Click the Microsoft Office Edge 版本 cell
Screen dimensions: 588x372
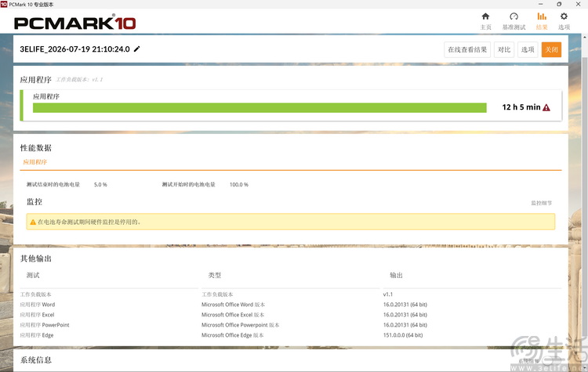pos(233,335)
